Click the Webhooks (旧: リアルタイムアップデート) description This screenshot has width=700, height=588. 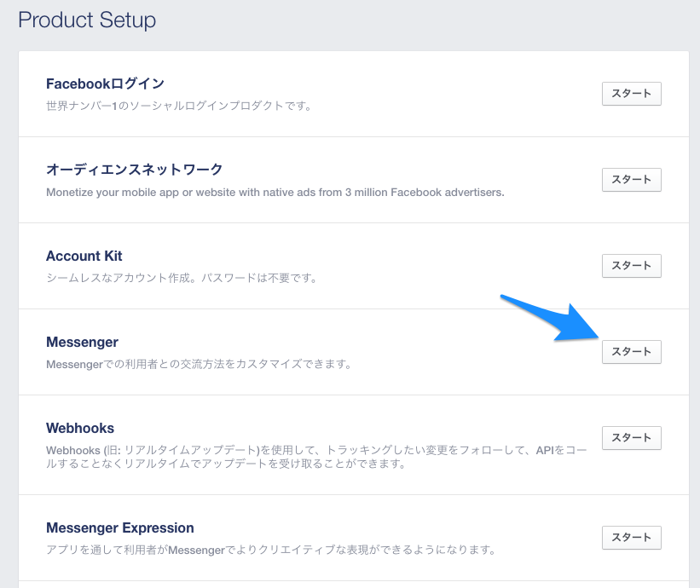pyautogui.click(x=316, y=458)
